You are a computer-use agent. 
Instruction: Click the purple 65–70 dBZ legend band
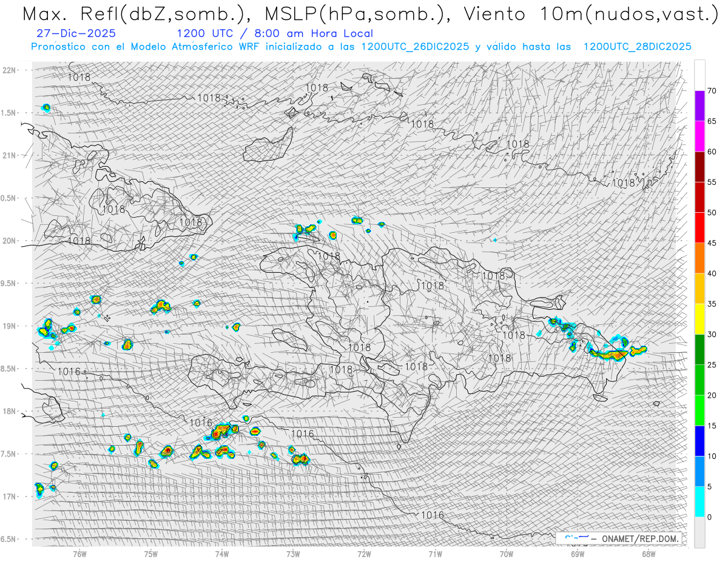click(699, 106)
